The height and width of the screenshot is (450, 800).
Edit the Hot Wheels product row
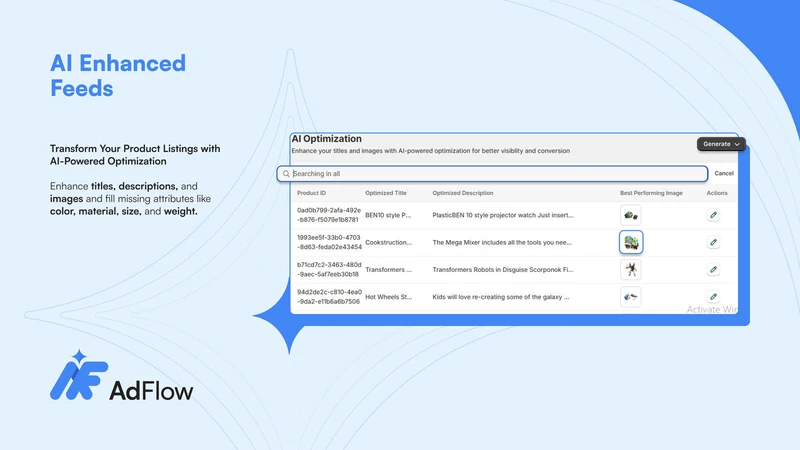pos(713,296)
